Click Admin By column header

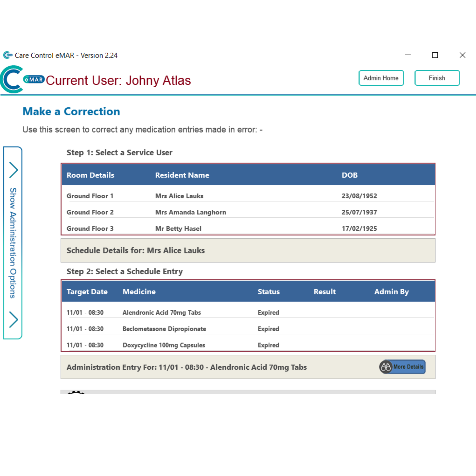392,292
